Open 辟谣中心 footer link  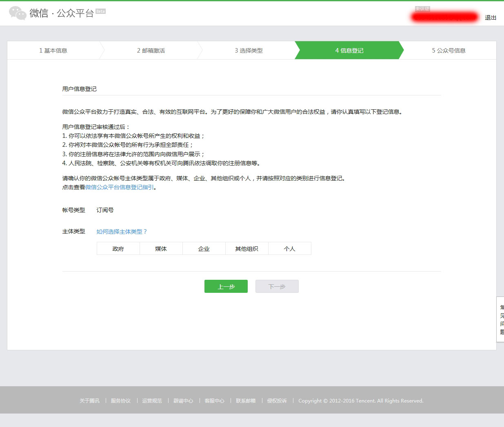tap(183, 401)
